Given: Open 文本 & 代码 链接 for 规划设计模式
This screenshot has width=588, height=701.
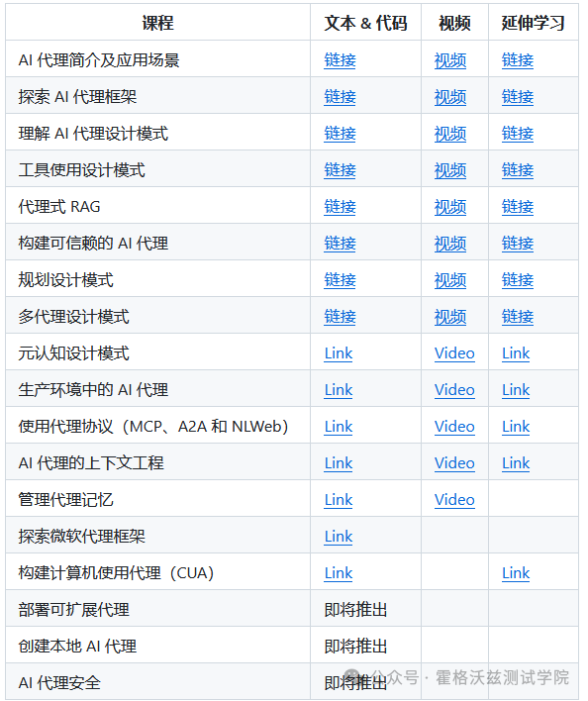Looking at the screenshot, I should (x=340, y=280).
